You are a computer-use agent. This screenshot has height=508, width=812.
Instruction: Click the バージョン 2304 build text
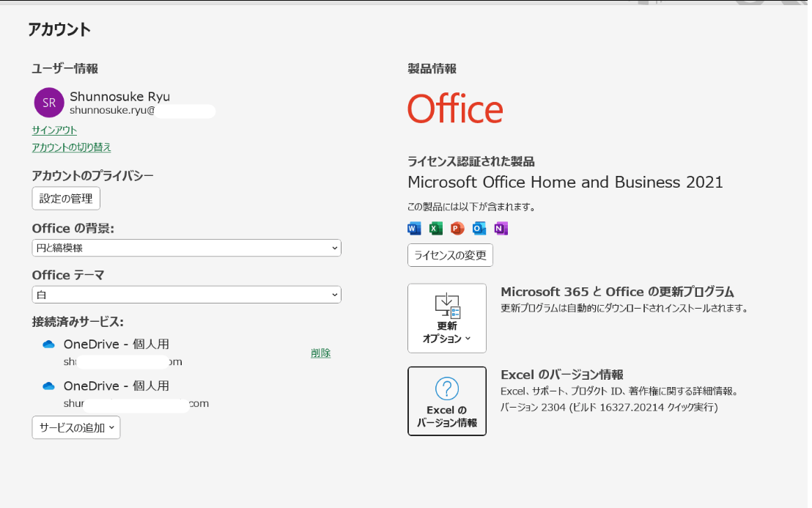[x=609, y=408]
